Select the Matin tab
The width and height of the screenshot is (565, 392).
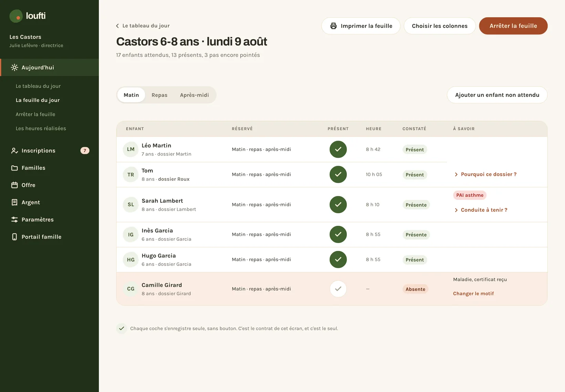pyautogui.click(x=131, y=95)
